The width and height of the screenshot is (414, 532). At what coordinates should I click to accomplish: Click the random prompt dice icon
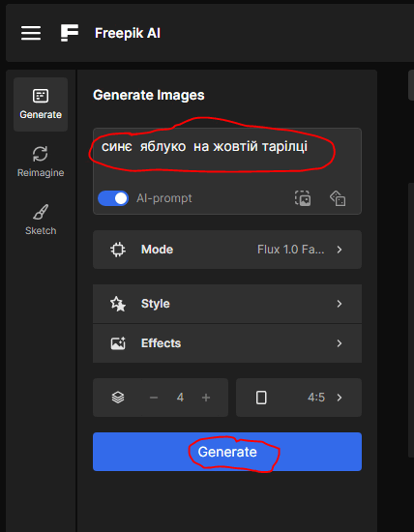[338, 198]
